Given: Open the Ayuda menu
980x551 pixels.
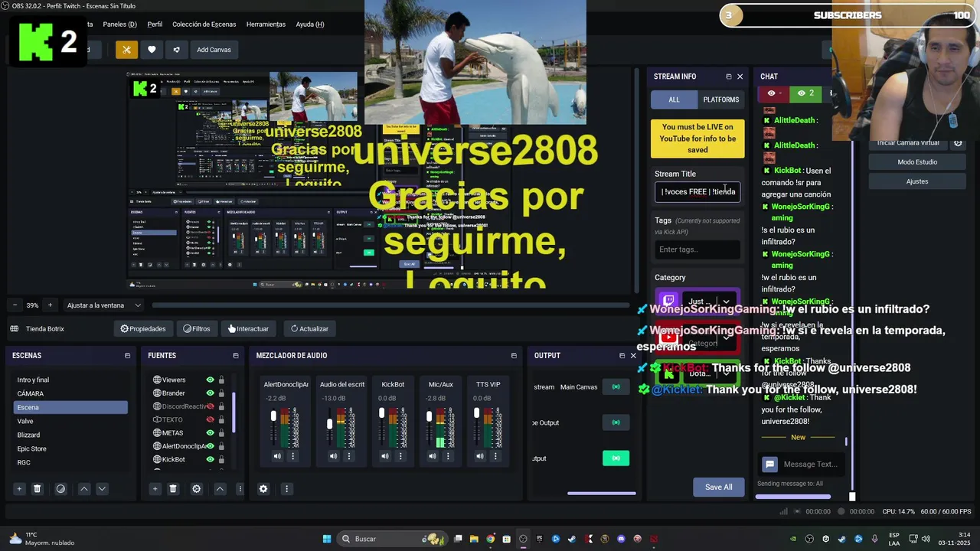Looking at the screenshot, I should pyautogui.click(x=310, y=24).
